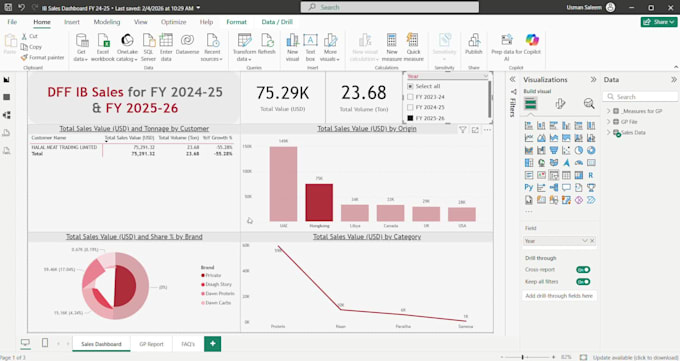The height and width of the screenshot is (361, 680).
Task: Select the Python visual icon
Action: coord(529,187)
